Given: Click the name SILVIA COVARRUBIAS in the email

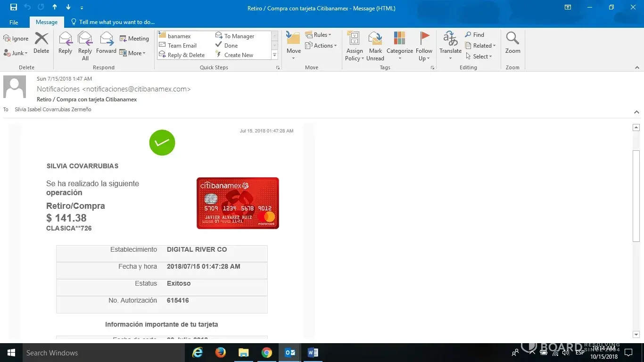Looking at the screenshot, I should click(83, 166).
